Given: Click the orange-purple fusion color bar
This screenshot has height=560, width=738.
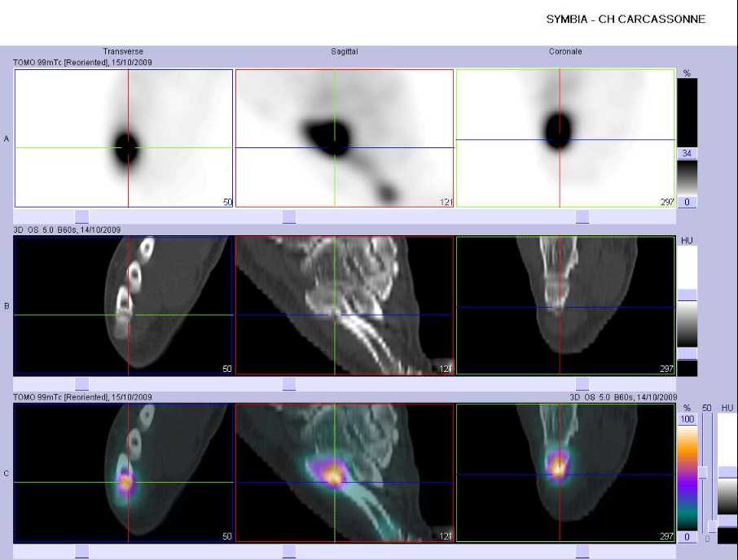Looking at the screenshot, I should tap(687, 478).
